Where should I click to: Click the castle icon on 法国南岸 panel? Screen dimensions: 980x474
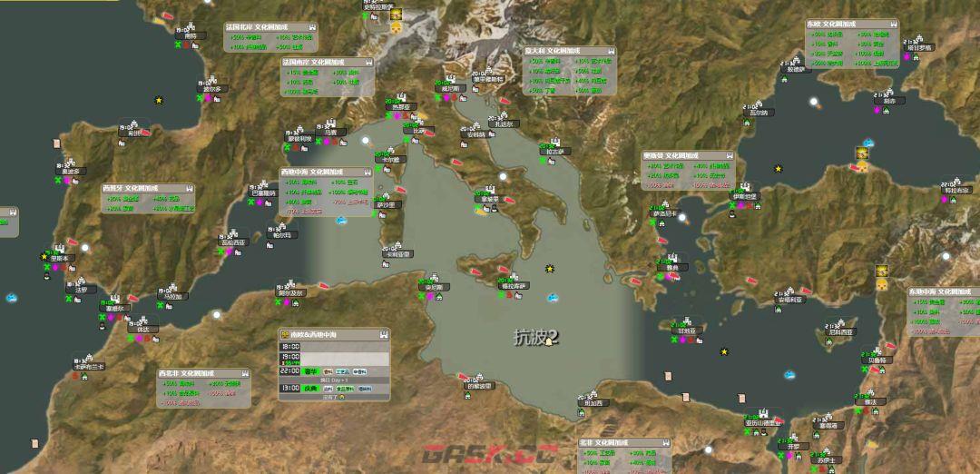[x=368, y=63]
